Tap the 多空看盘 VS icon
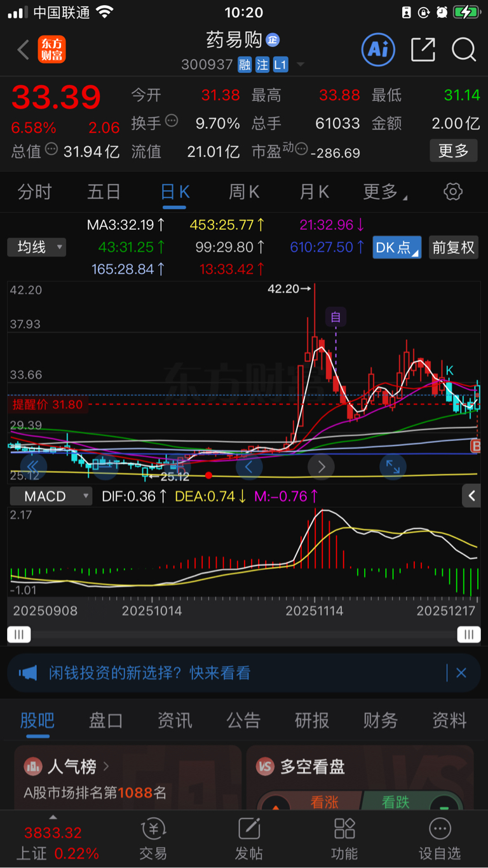 click(x=264, y=766)
